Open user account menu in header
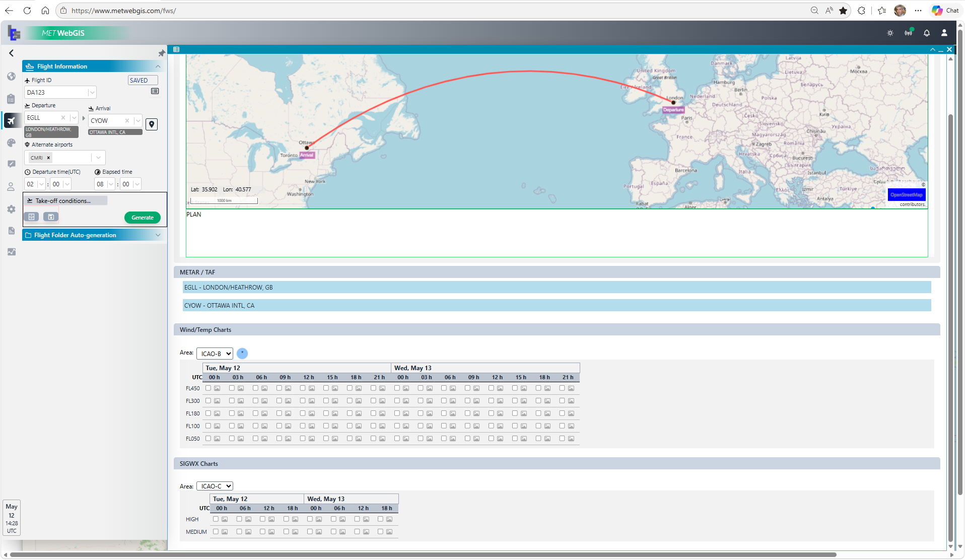The height and width of the screenshot is (560, 965). [944, 33]
